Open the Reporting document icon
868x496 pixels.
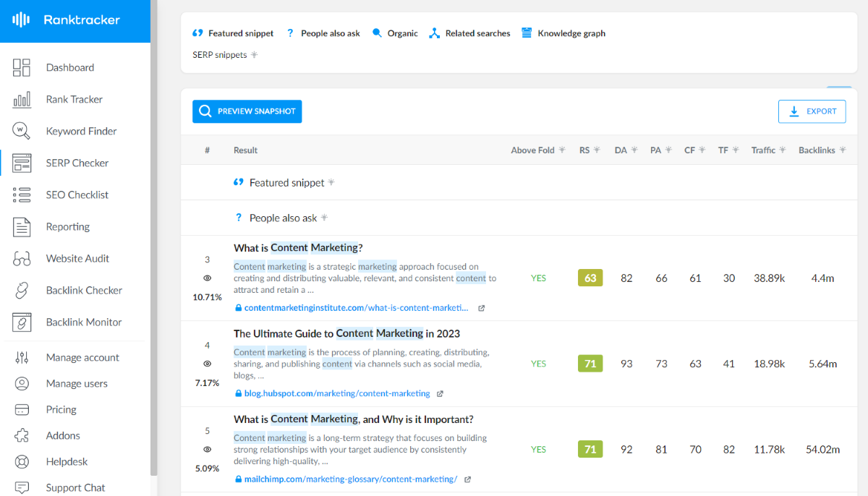(22, 226)
